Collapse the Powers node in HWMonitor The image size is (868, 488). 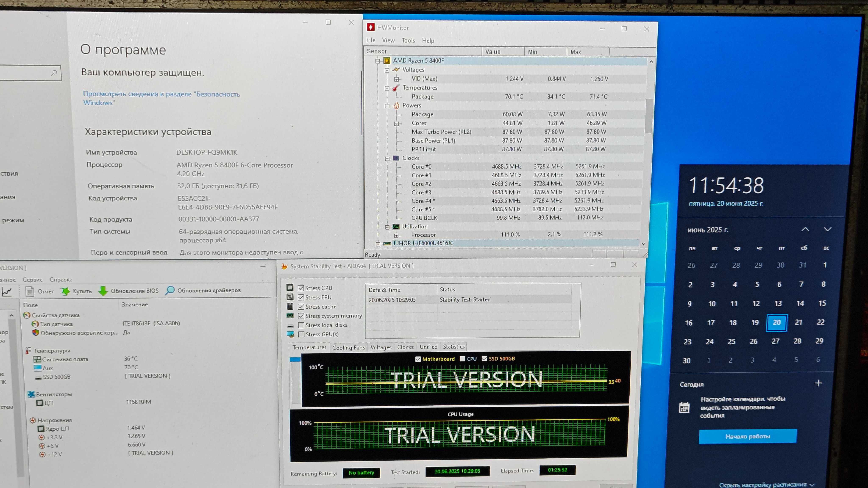[387, 106]
